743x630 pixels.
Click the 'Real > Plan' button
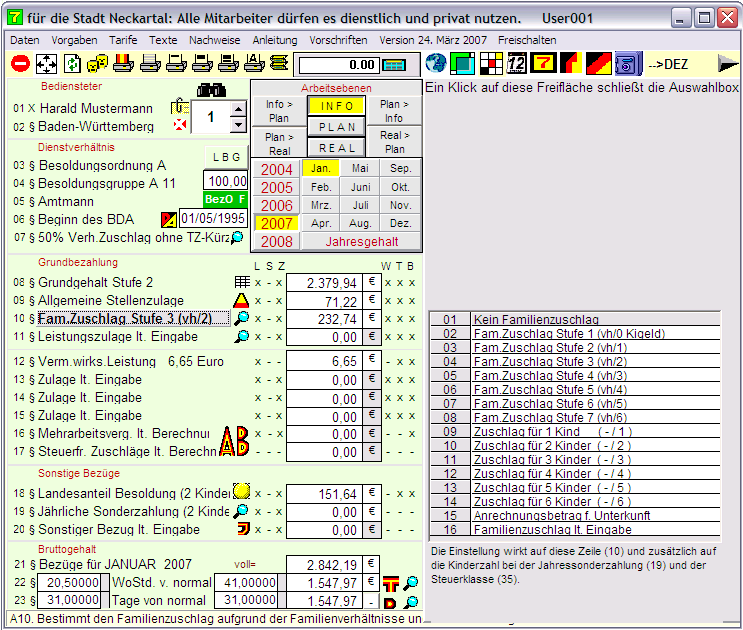[x=394, y=142]
